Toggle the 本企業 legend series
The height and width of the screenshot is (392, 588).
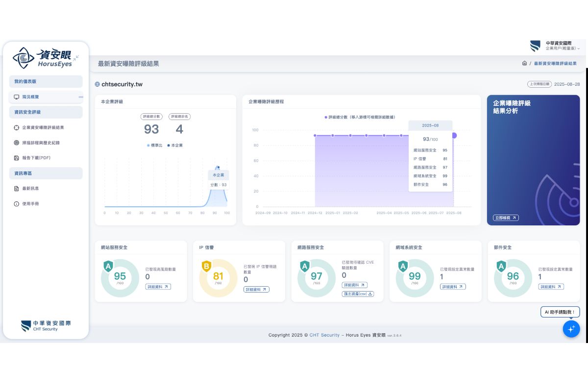click(x=174, y=146)
